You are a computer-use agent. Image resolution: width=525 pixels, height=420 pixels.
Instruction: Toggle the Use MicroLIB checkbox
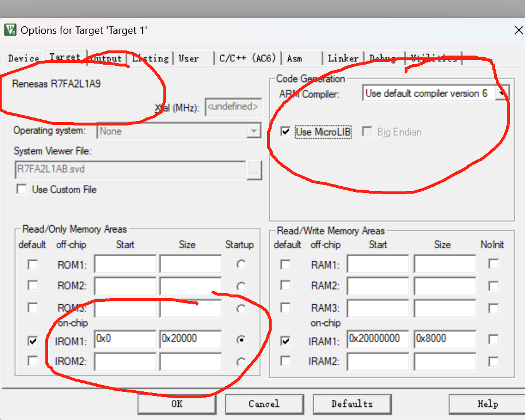click(x=285, y=132)
